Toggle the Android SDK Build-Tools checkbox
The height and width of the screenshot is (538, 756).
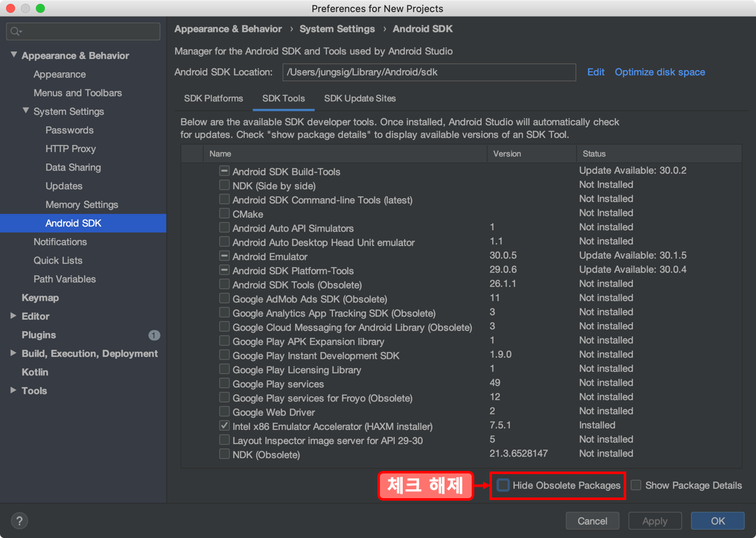click(224, 171)
